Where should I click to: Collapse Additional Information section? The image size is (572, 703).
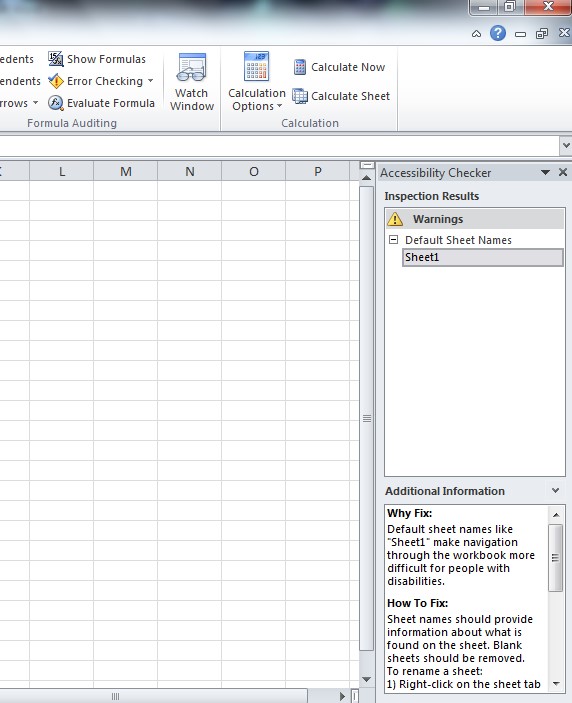(x=555, y=491)
